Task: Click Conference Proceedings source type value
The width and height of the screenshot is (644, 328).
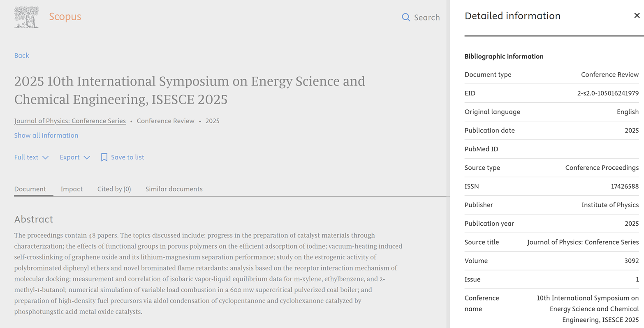Action: pyautogui.click(x=602, y=168)
